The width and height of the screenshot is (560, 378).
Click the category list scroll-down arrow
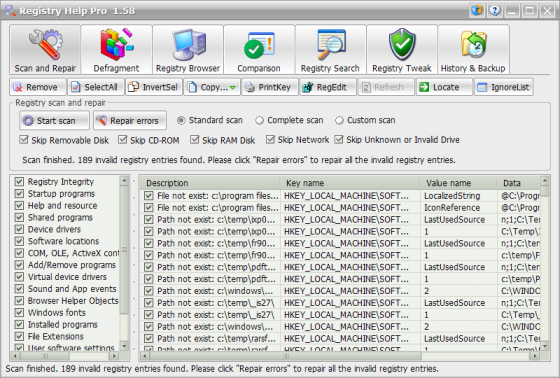(124, 345)
